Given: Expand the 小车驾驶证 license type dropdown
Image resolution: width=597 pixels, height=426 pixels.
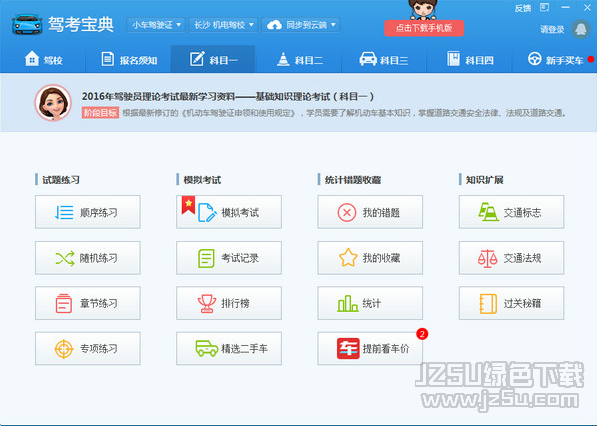Looking at the screenshot, I should pos(156,25).
